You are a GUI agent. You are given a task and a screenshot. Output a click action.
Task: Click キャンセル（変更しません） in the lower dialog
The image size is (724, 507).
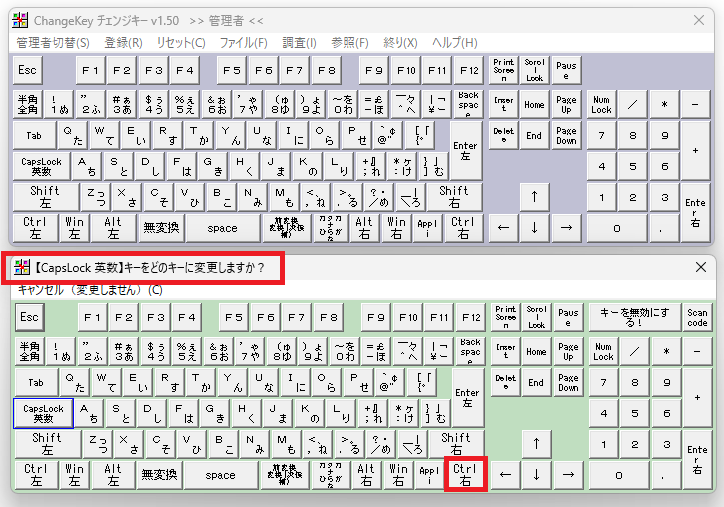90,290
